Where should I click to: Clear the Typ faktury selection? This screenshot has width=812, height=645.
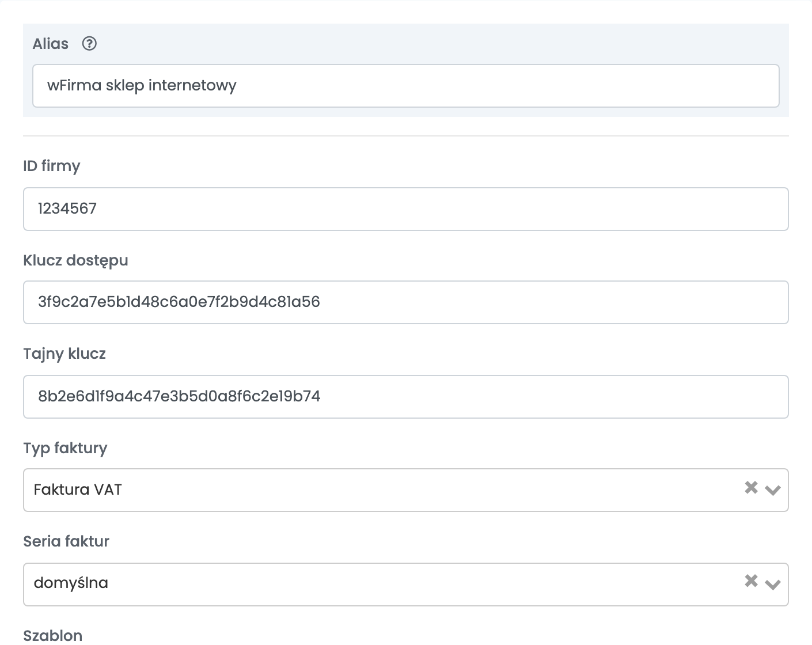[751, 488]
